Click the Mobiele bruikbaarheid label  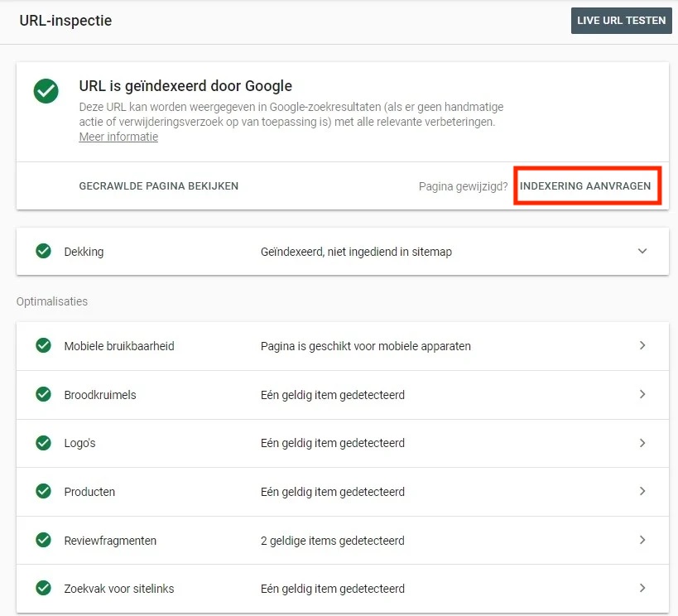119,346
